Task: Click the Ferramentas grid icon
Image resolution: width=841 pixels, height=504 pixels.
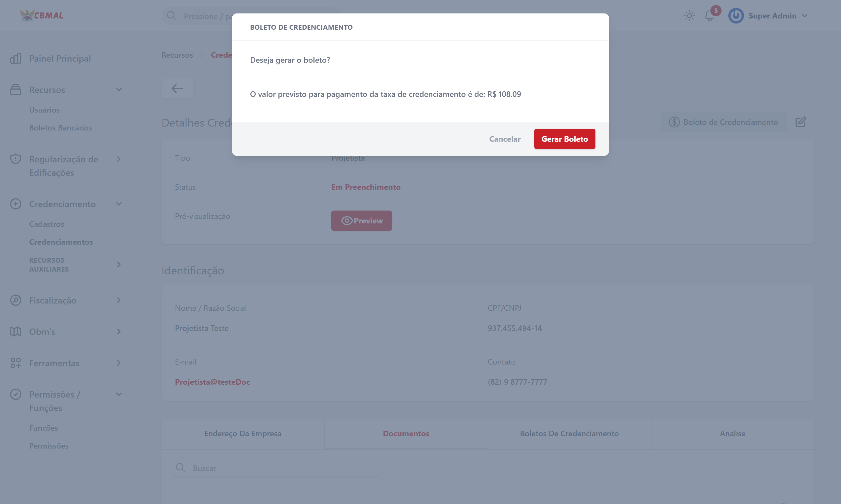Action: point(16,363)
